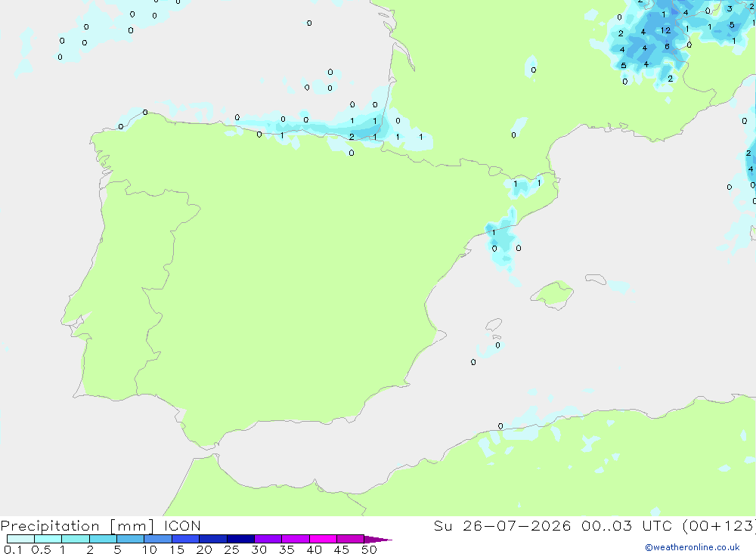
Task: Click the legend arrow tip above 50 mm
Action: pyautogui.click(x=378, y=540)
